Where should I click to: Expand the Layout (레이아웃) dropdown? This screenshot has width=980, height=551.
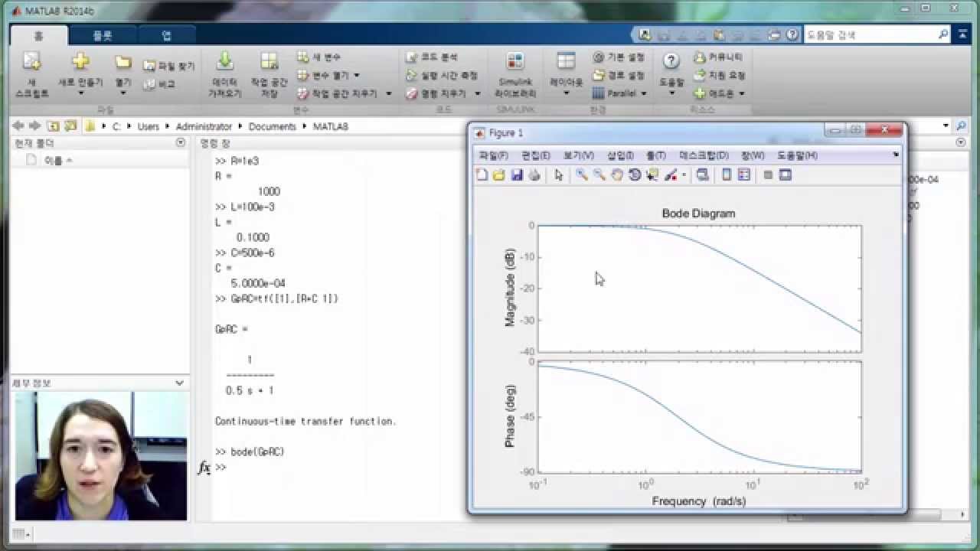tap(566, 93)
